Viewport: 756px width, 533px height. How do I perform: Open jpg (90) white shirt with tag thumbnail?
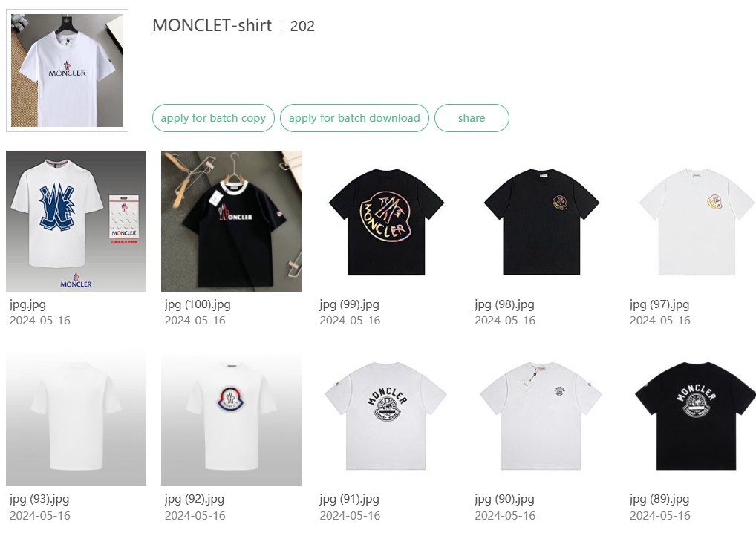(541, 416)
